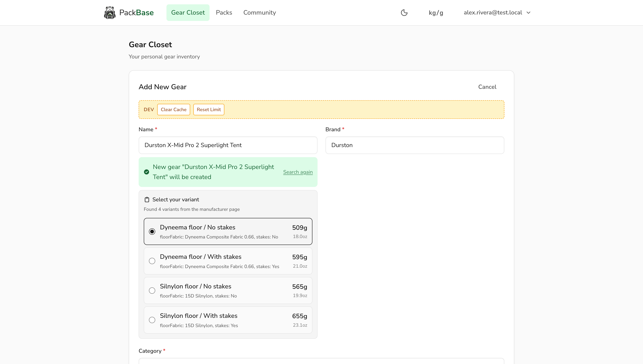This screenshot has width=643, height=364.
Task: Click the Brand field showing Durston
Action: coord(414,145)
